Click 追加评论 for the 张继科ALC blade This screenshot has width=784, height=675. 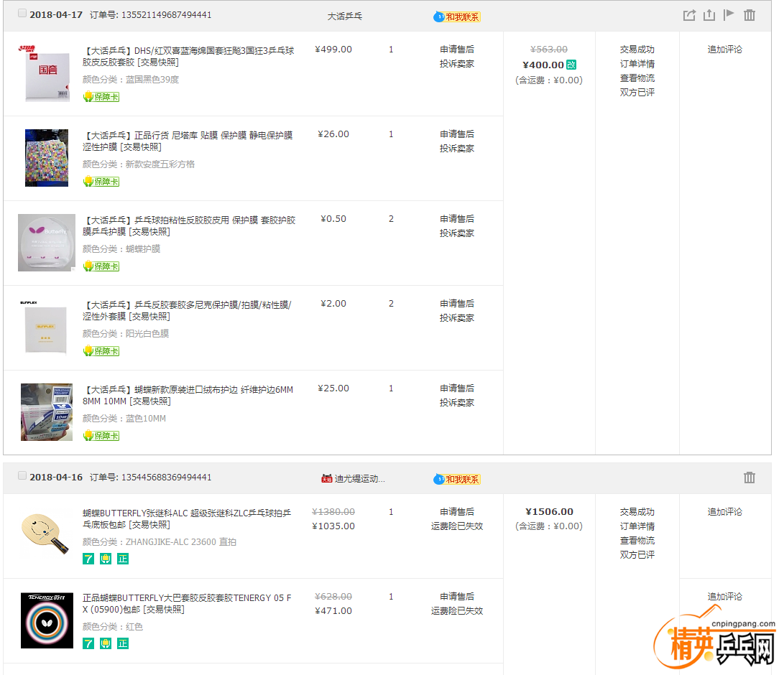[725, 512]
